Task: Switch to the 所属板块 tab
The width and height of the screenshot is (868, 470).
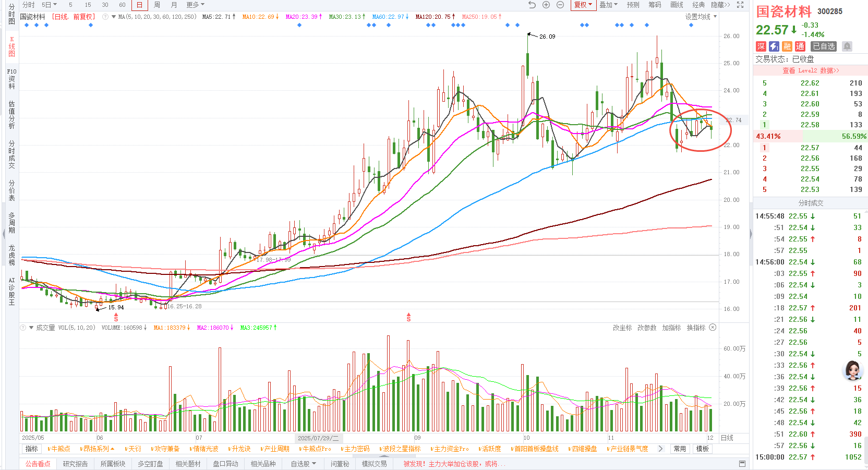Action: point(113,464)
